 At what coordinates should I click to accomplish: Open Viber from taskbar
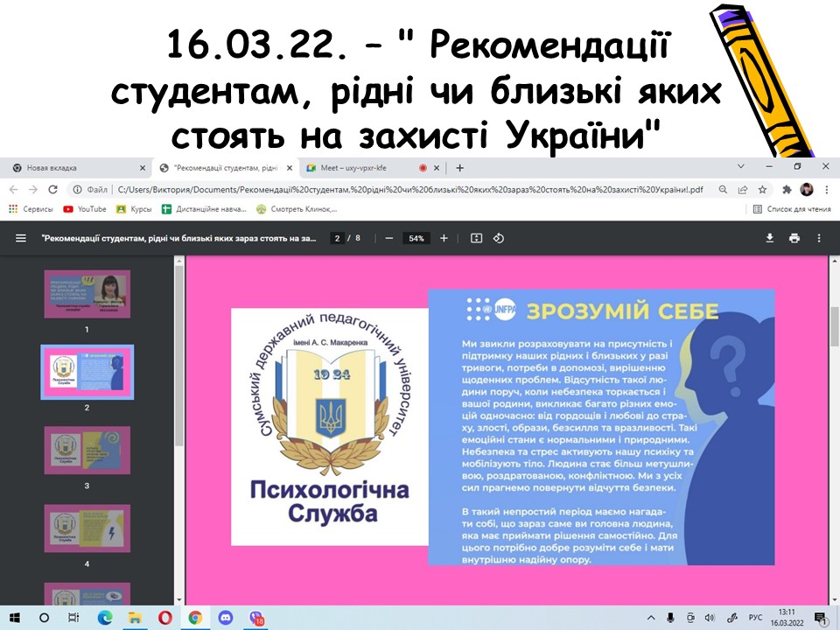click(256, 618)
